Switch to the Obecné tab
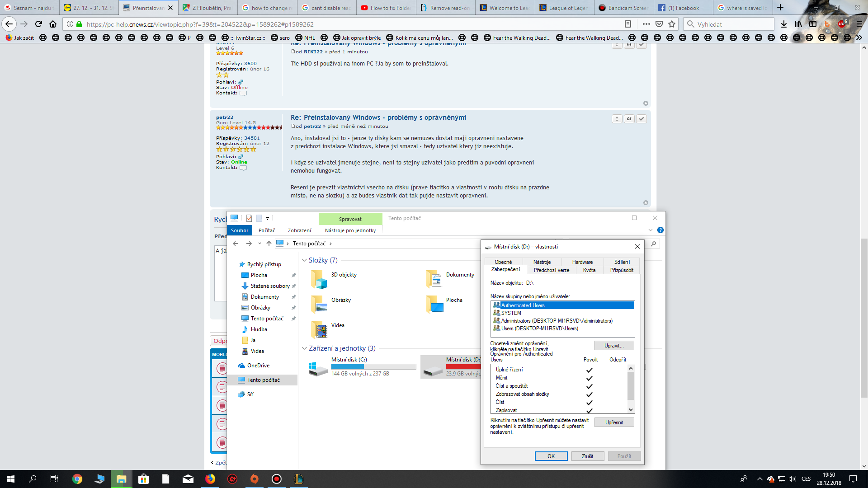Viewport: 868px width, 488px height. pos(503,262)
